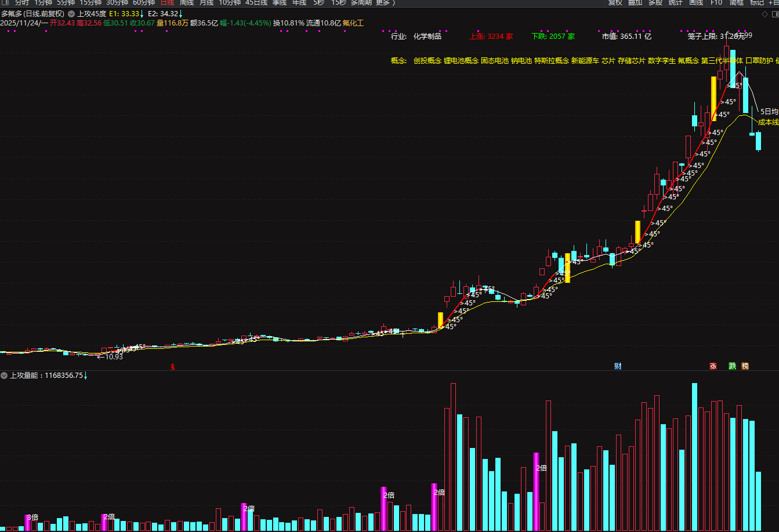The height and width of the screenshot is (532, 779).
Task: Switch to the 周线 weekly chart tab
Action: 187,3
